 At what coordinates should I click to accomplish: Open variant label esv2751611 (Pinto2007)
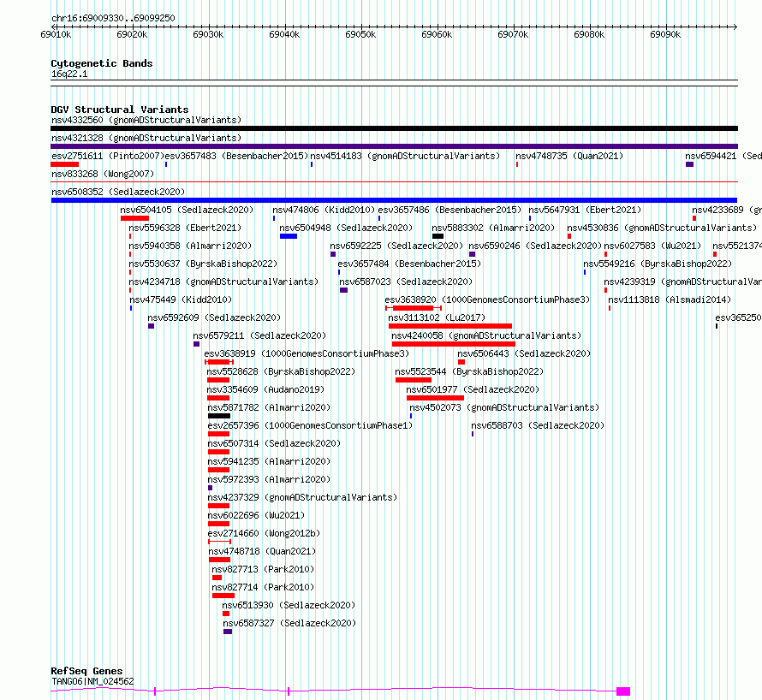tap(108, 156)
